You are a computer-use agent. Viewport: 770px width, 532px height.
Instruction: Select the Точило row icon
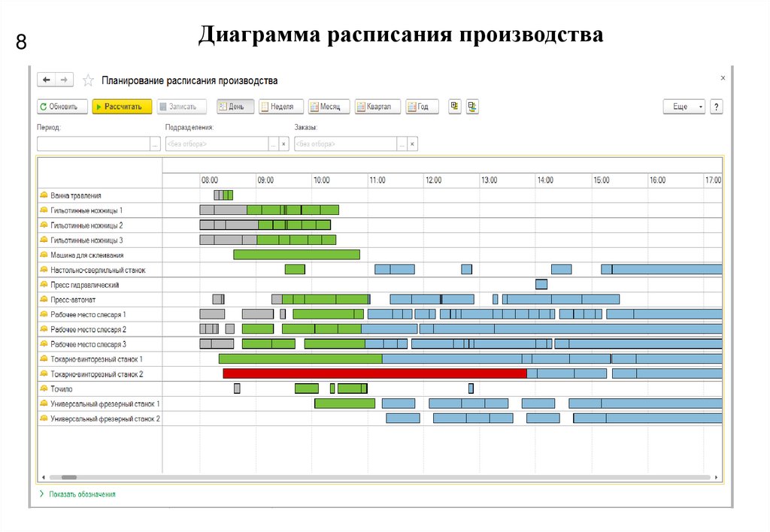pos(44,388)
